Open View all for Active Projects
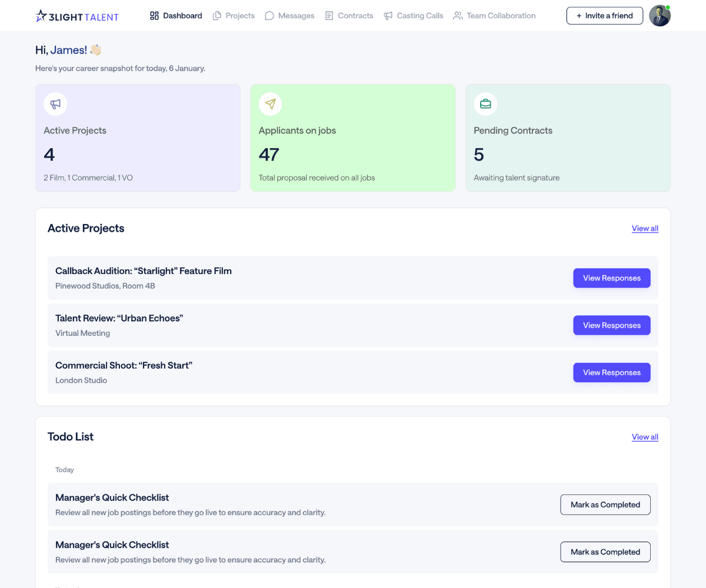 tap(645, 228)
